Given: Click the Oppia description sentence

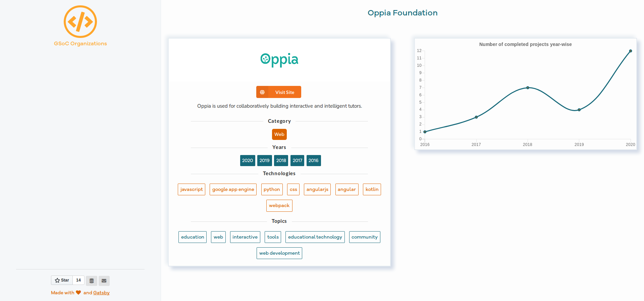Looking at the screenshot, I should tap(279, 106).
